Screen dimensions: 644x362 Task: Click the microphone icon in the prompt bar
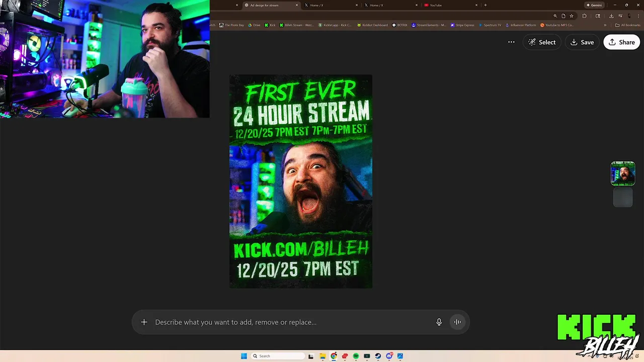[x=439, y=322]
